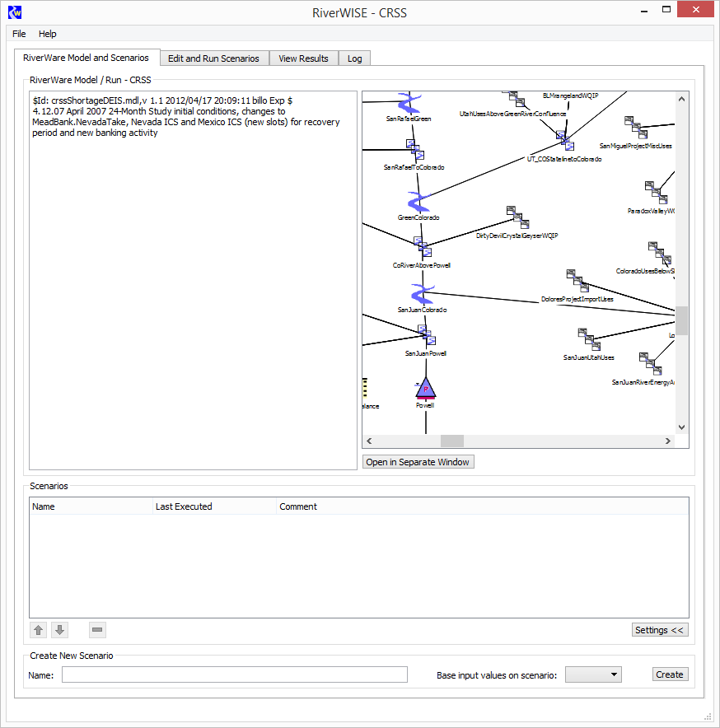720x728 pixels.
Task: Move selected scenario down with arrow
Action: click(59, 630)
